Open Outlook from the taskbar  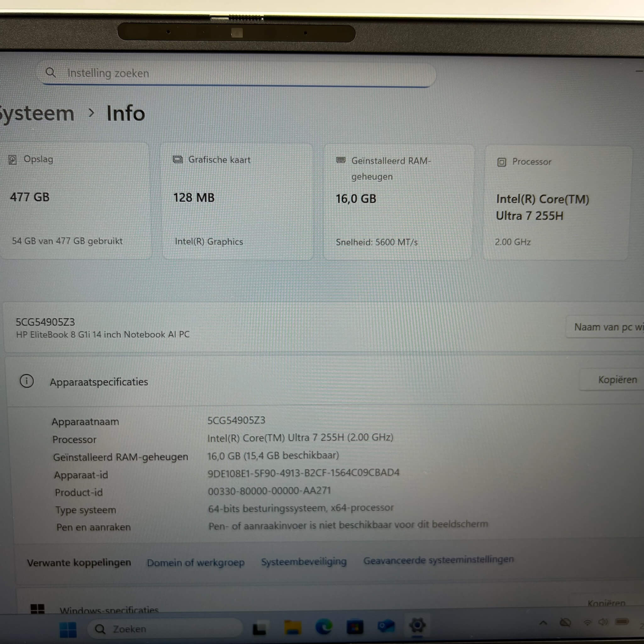386,626
